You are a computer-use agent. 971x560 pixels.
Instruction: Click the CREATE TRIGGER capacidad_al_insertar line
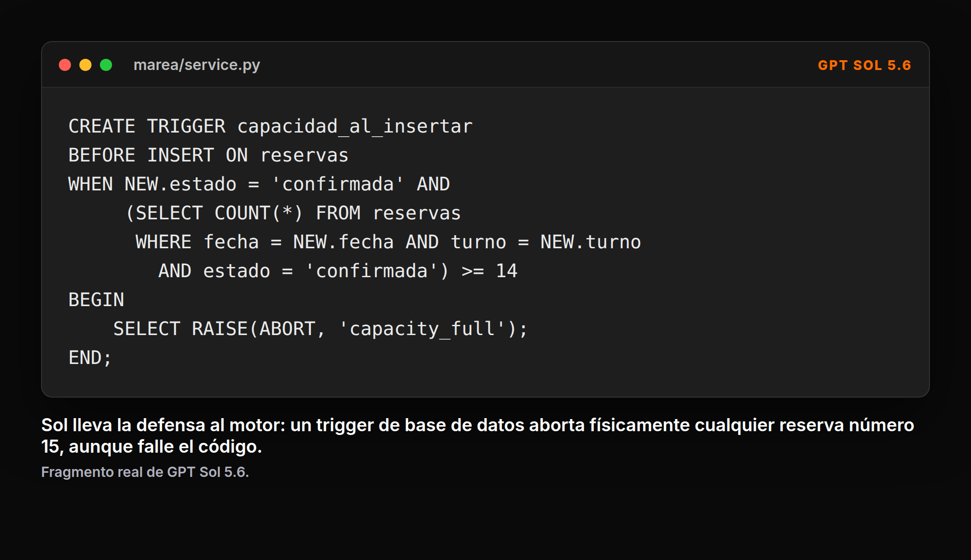click(270, 126)
